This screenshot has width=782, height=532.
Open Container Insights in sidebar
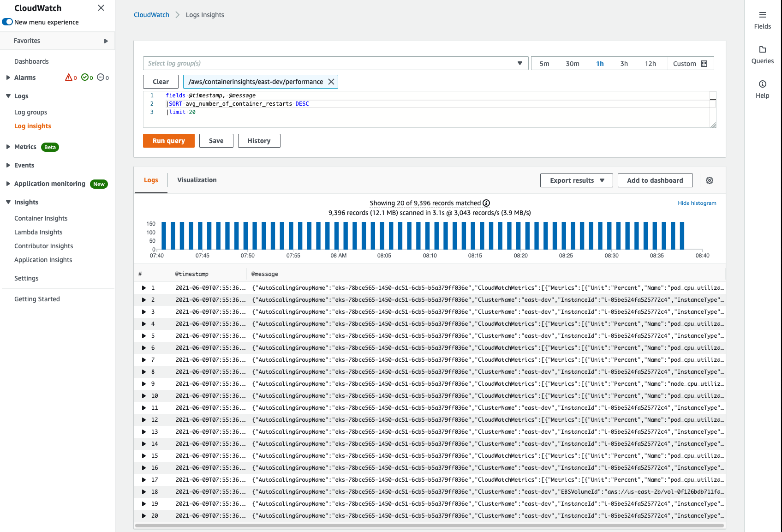click(x=41, y=218)
